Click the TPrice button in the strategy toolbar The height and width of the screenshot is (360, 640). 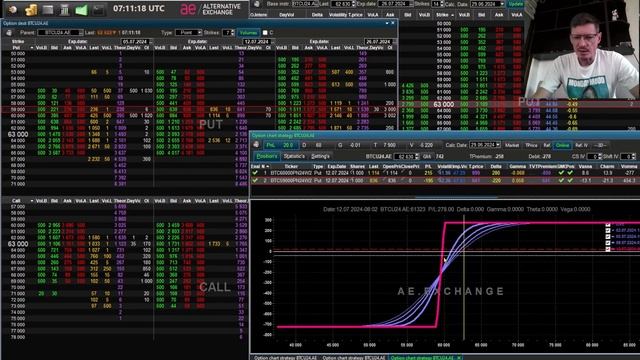[531, 145]
